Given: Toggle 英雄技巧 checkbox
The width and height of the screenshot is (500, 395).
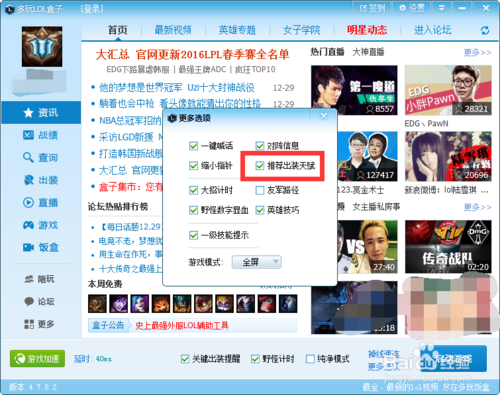Looking at the screenshot, I should coord(260,210).
